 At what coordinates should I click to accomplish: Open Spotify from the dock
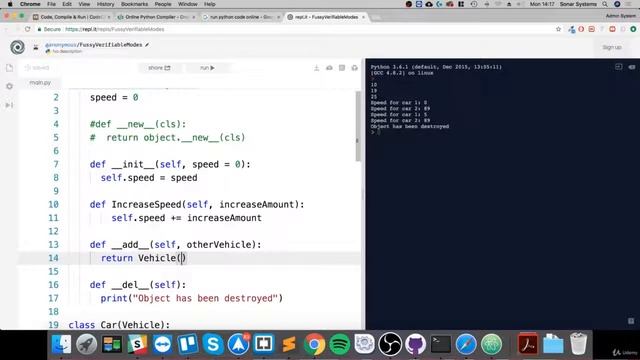(x=340, y=345)
